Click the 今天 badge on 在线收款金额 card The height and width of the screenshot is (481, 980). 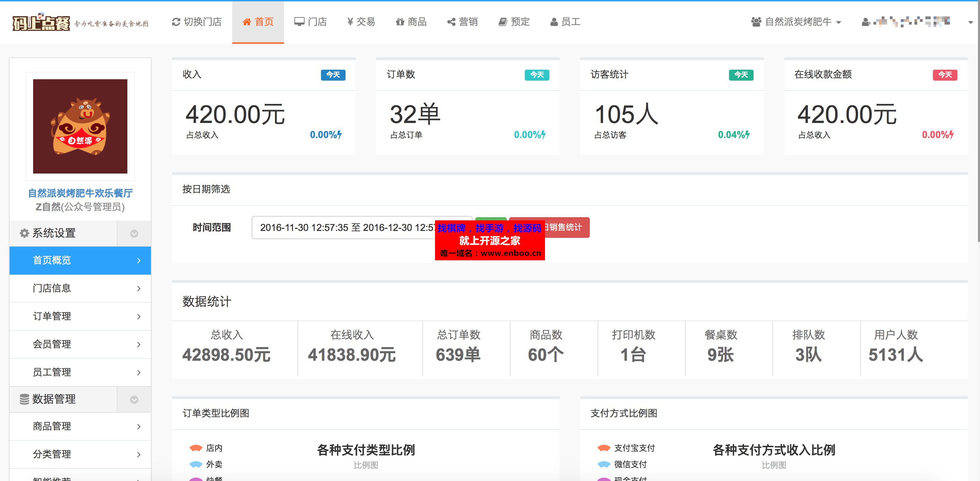pyautogui.click(x=944, y=74)
